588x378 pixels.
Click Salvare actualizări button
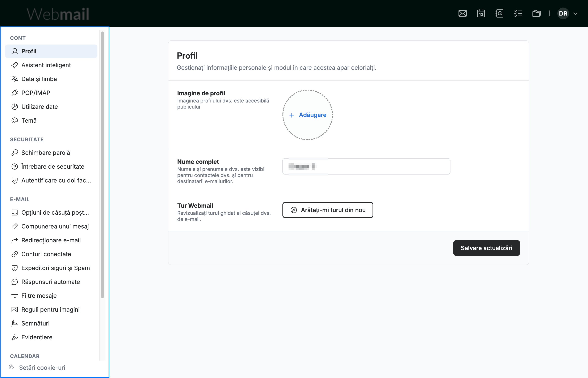pyautogui.click(x=486, y=248)
